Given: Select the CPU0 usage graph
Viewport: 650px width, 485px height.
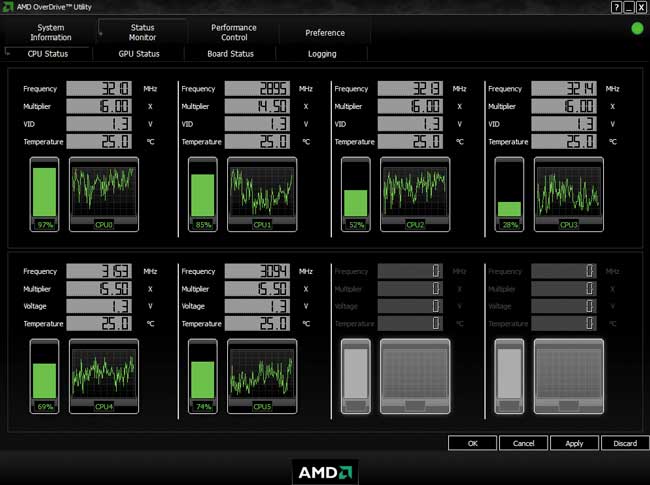Looking at the screenshot, I should [104, 194].
